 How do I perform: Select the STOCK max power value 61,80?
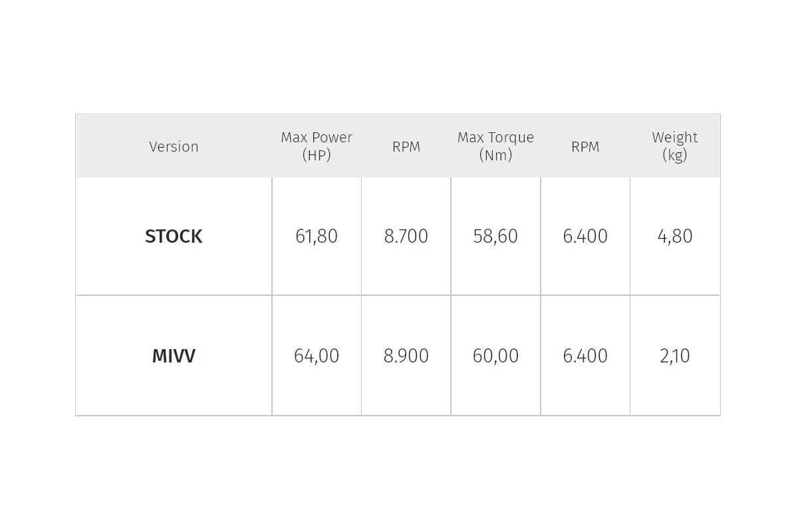(x=317, y=237)
